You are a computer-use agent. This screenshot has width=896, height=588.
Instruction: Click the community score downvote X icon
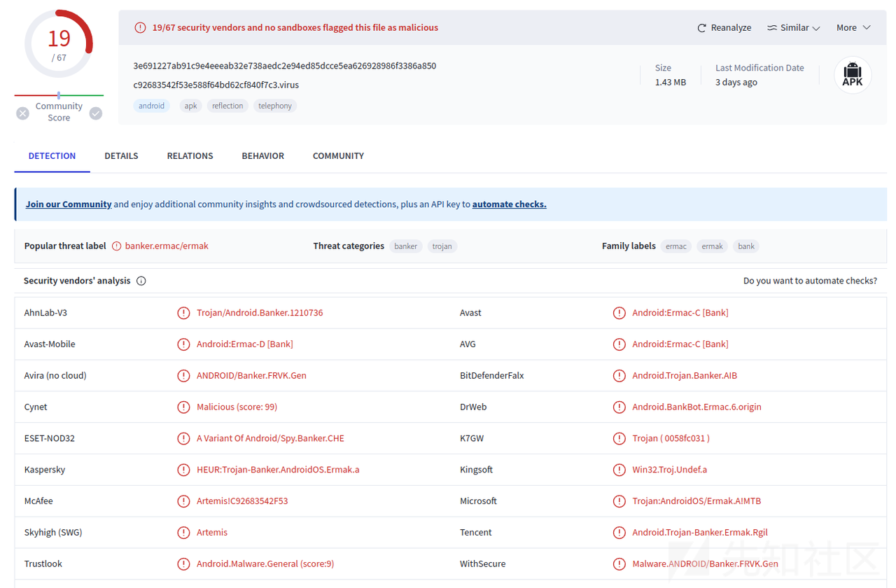point(23,113)
